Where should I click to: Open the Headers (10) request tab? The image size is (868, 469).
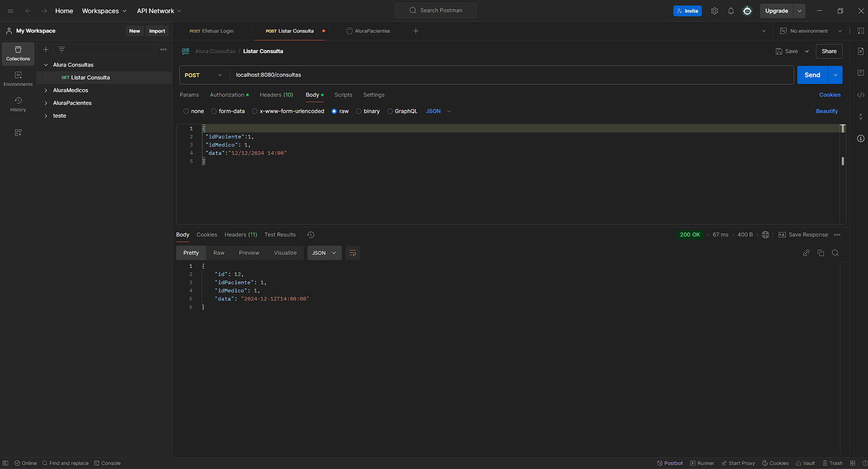[x=276, y=95]
